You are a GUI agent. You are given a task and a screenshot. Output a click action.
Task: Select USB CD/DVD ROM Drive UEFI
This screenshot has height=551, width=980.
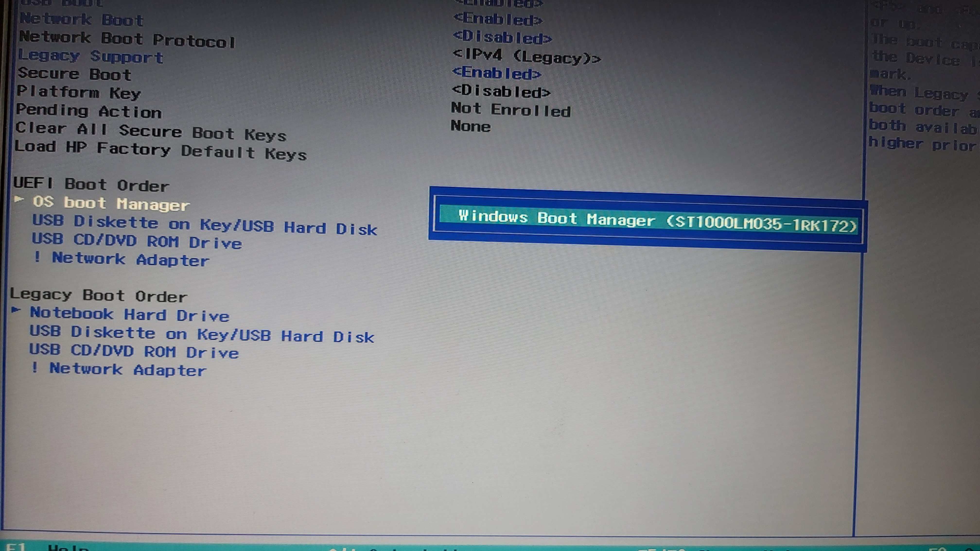[135, 242]
